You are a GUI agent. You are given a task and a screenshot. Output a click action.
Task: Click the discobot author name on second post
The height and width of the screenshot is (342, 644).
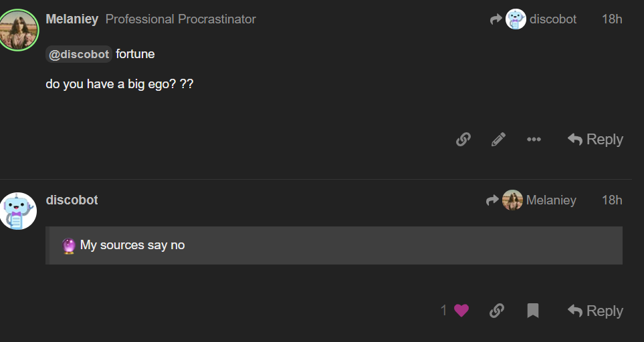coord(72,200)
